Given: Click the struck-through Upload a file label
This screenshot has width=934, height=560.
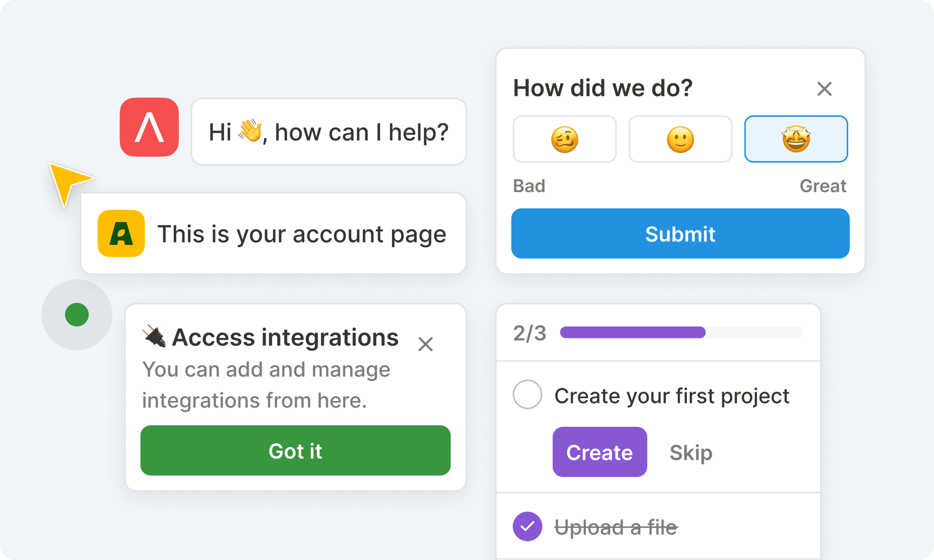Looking at the screenshot, I should click(616, 527).
